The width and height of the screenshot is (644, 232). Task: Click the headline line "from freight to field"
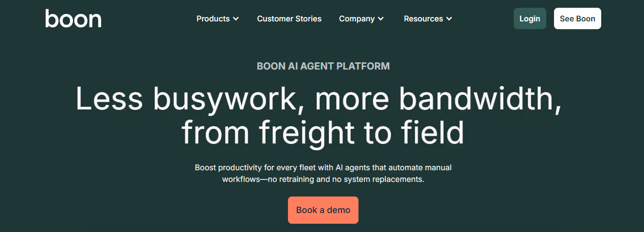pos(322,133)
